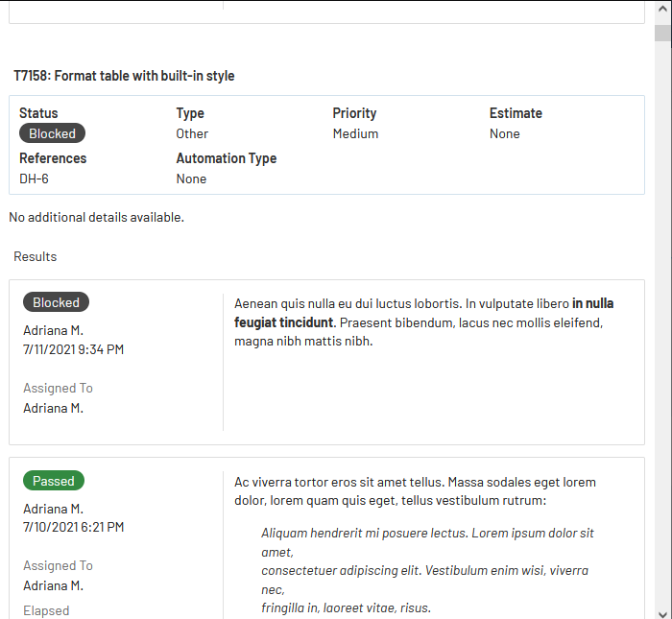Screen dimensions: 672x619
Task: Click the scrollbar up arrow
Action: 662,10
